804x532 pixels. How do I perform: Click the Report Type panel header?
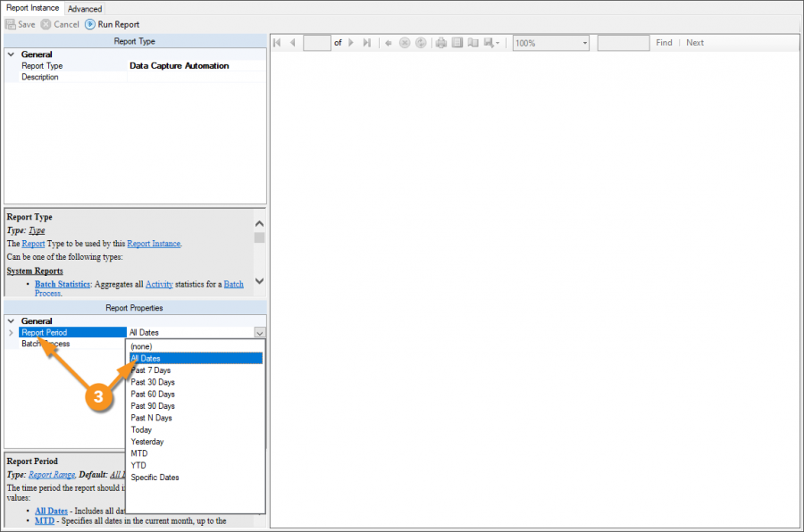(x=135, y=41)
